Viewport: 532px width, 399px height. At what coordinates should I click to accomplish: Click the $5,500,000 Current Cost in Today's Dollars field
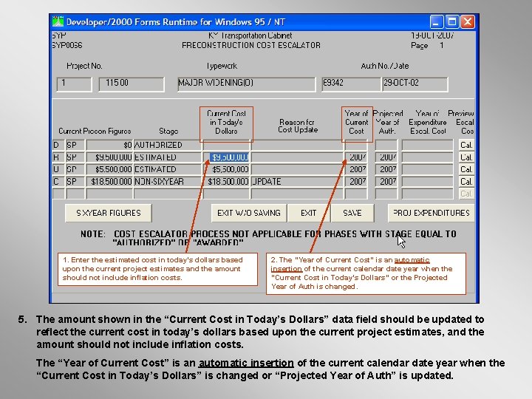(x=227, y=169)
